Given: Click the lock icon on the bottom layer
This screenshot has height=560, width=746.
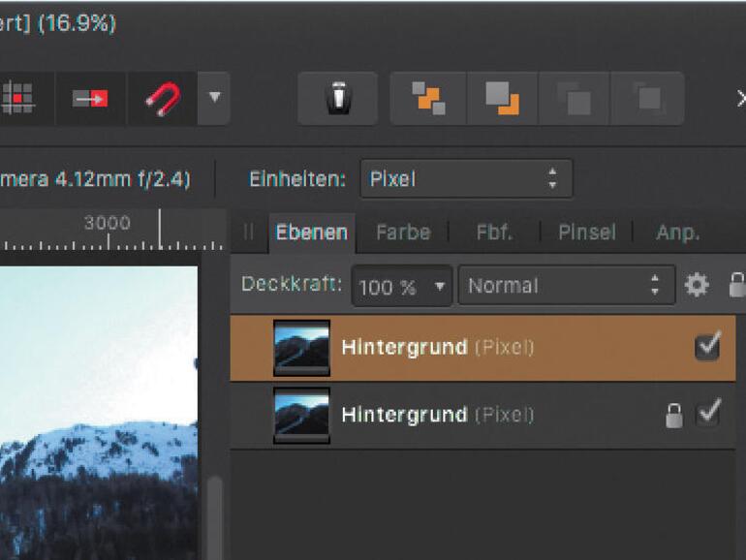Looking at the screenshot, I should (x=673, y=416).
